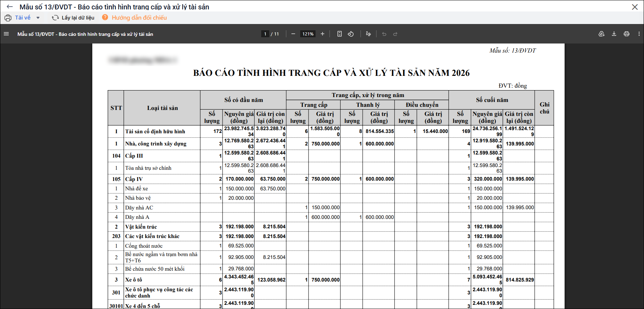Open the PDF more actions menu
Viewport: 644px width, 309px height.
[x=639, y=34]
